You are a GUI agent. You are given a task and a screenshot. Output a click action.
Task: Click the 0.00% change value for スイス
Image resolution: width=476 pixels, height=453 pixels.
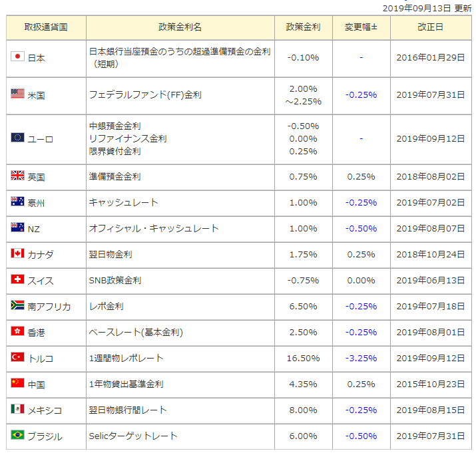pyautogui.click(x=361, y=280)
